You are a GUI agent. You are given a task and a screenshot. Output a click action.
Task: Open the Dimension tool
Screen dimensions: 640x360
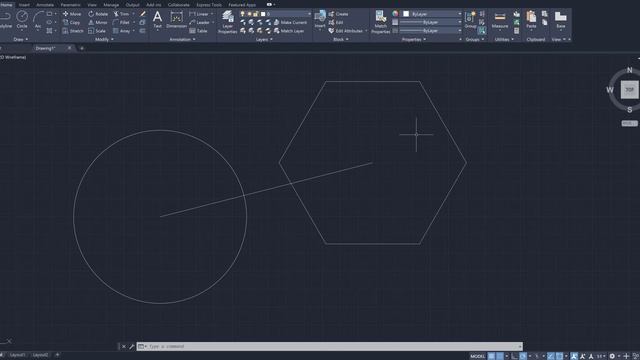tap(176, 20)
